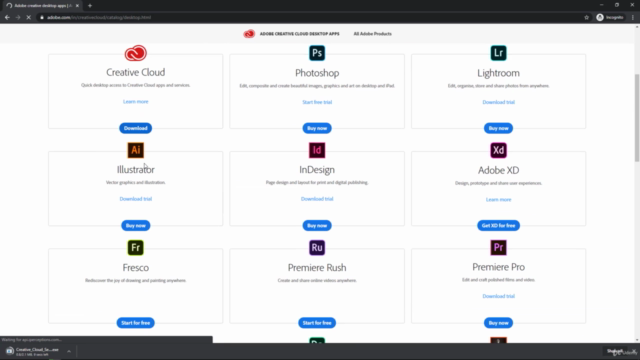Click the Premiere Rush heading text

click(317, 268)
